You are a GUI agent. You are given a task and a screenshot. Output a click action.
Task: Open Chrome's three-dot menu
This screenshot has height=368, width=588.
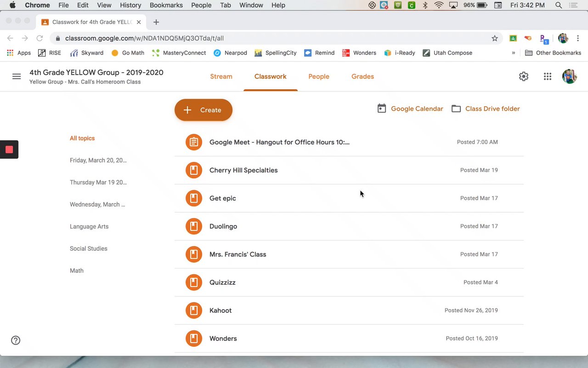(x=578, y=38)
